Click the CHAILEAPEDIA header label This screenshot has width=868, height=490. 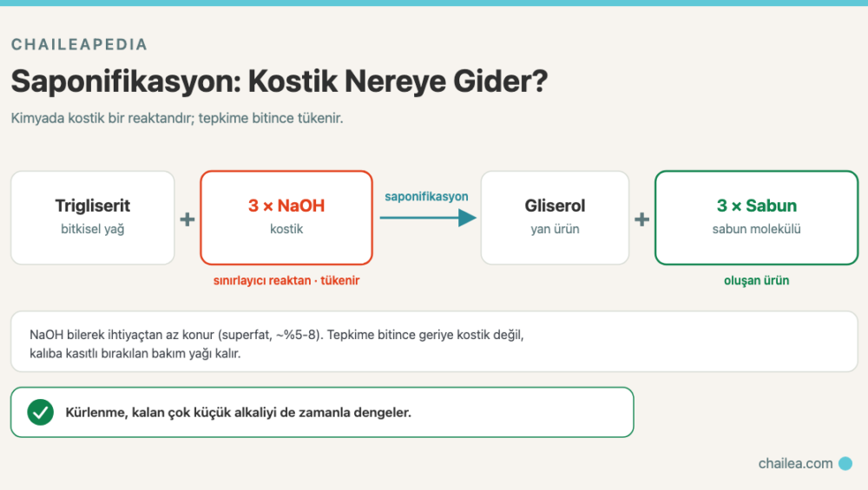click(79, 44)
